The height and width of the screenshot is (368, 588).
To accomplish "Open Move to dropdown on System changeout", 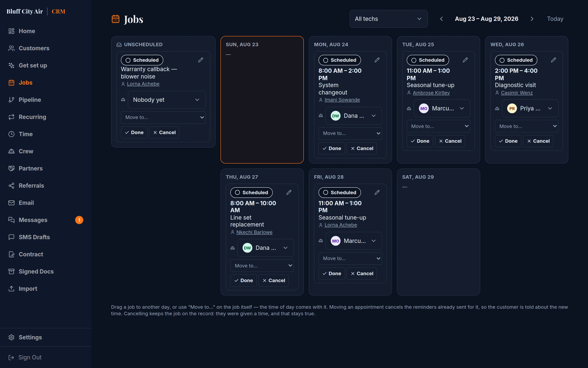I will point(350,133).
